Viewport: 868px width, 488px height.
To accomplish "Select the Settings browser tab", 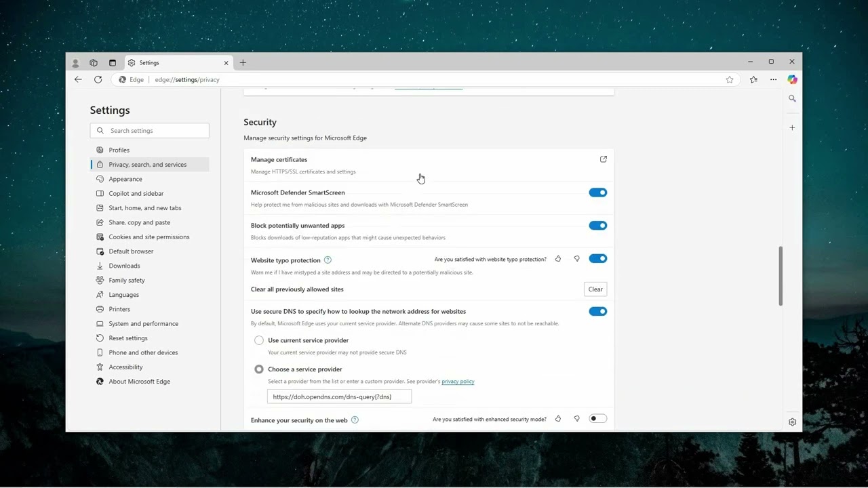I will pyautogui.click(x=178, y=63).
